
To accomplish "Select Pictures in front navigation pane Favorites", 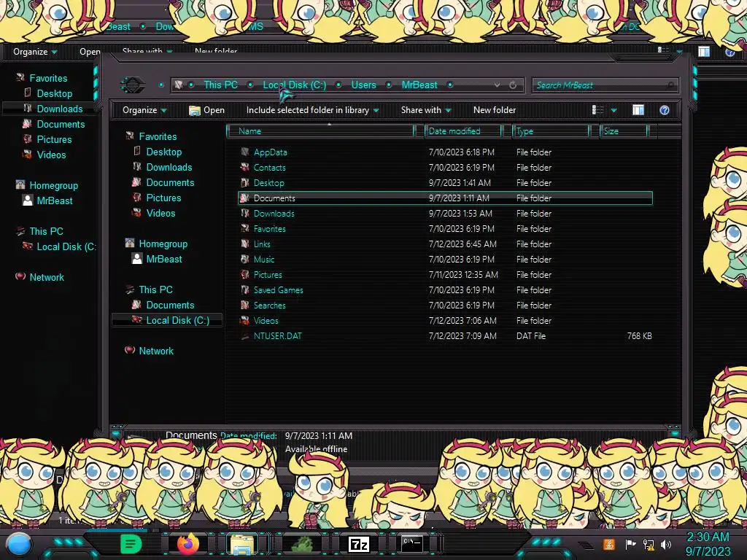I will tap(163, 198).
